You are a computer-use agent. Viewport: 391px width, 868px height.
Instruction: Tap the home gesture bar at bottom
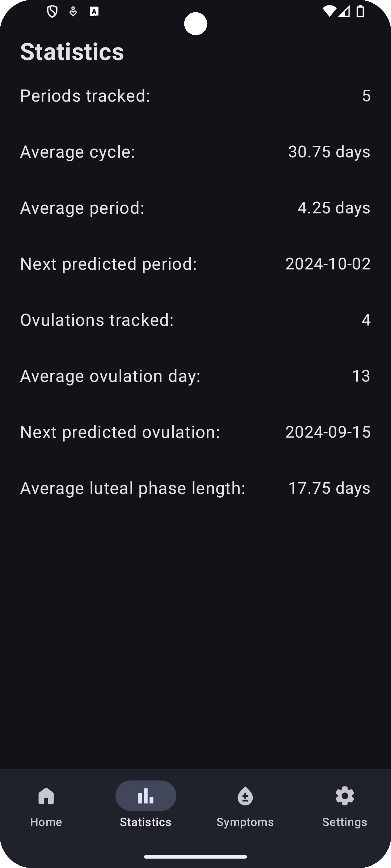click(195, 856)
